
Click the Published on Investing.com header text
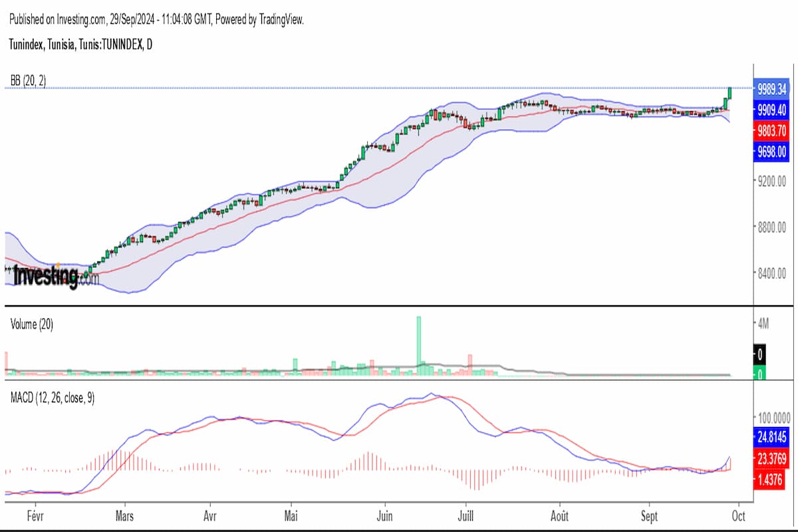point(156,20)
